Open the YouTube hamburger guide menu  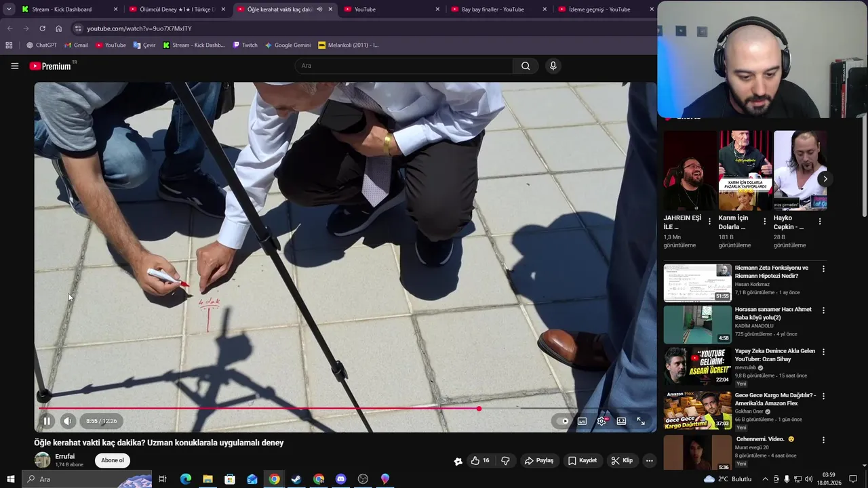[14, 66]
